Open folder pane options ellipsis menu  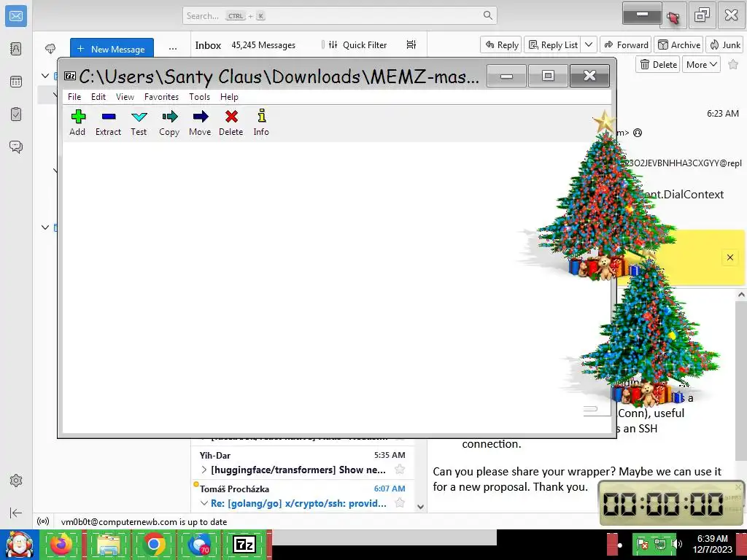pyautogui.click(x=173, y=49)
